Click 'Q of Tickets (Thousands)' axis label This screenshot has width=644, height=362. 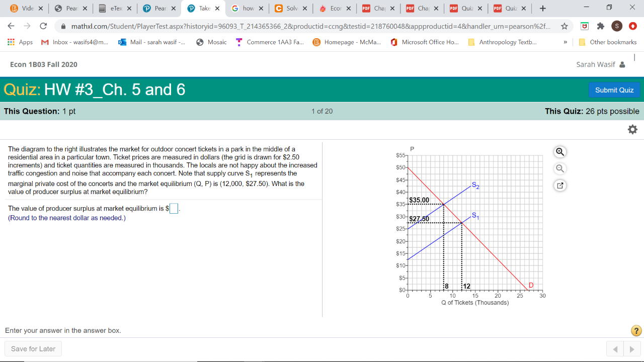[475, 303]
